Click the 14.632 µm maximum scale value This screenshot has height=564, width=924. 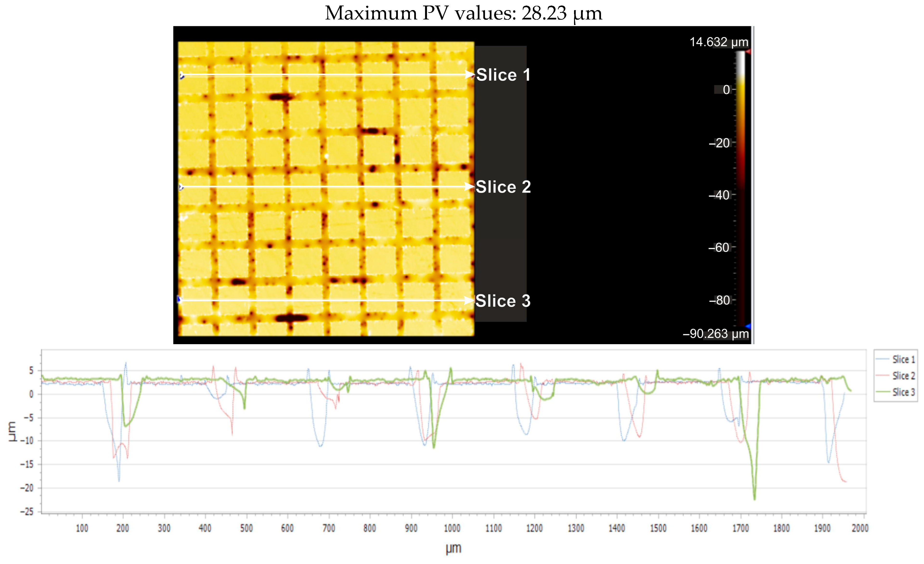coord(718,42)
